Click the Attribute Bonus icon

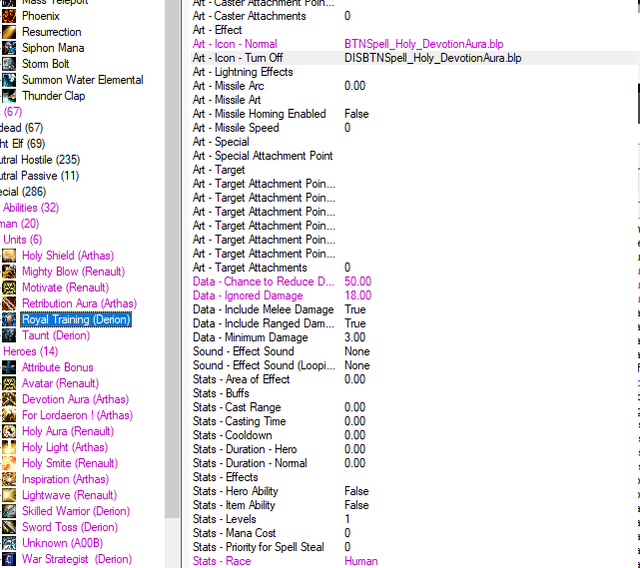pos(9,367)
